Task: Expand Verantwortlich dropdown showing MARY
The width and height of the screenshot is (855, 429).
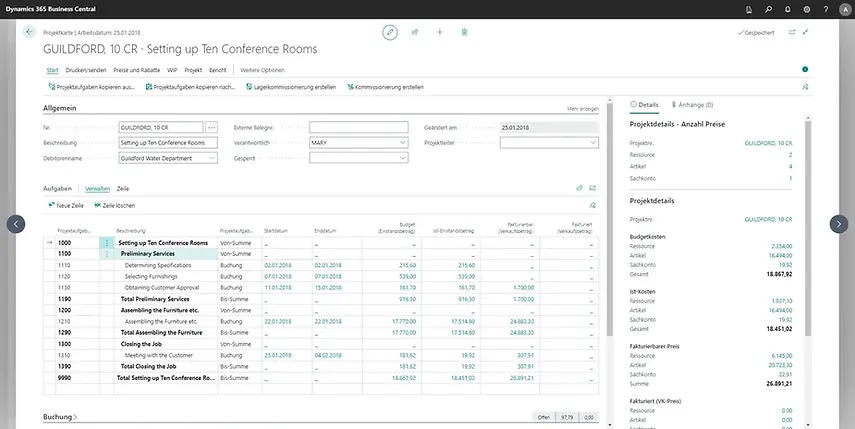Action: pos(402,143)
